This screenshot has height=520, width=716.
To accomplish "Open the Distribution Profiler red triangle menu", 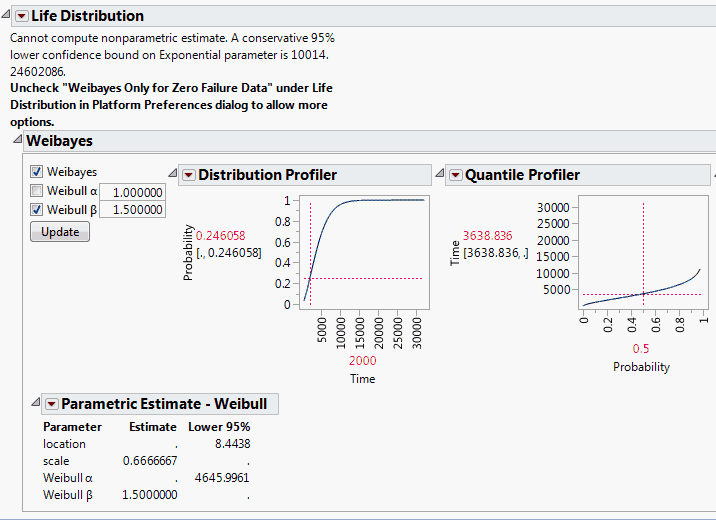I will click(188, 175).
